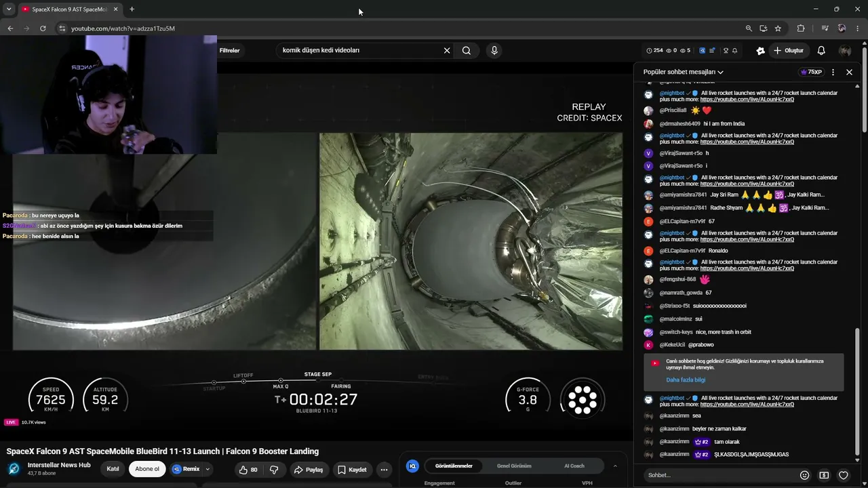Open the Interstellar News Hub channel name
The width and height of the screenshot is (868, 488).
[x=59, y=465]
